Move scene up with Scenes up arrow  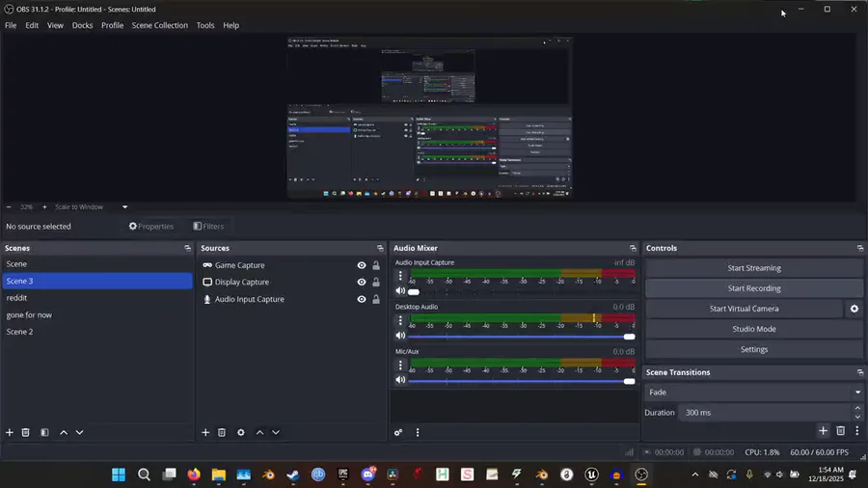pos(64,432)
